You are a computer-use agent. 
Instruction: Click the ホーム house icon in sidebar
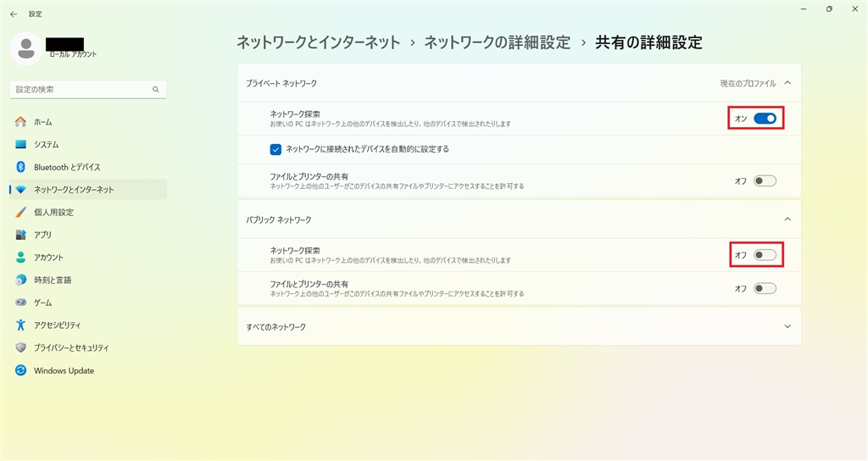[21, 122]
